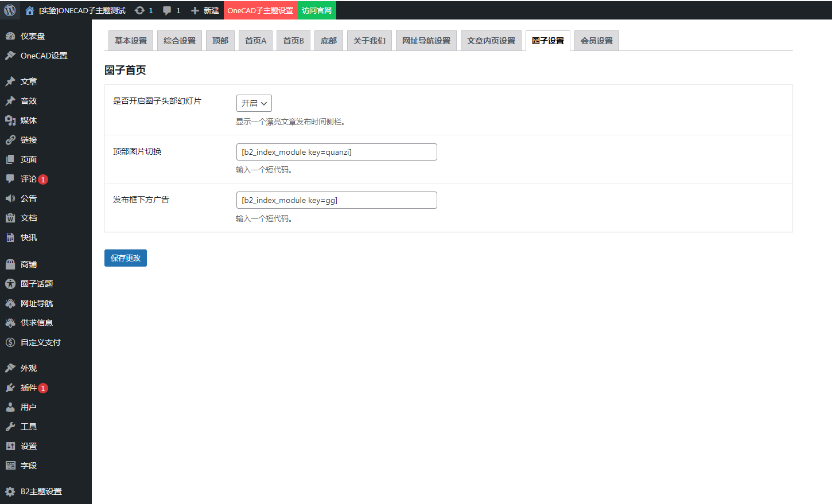Click the comments bubble icon in admin bar
The width and height of the screenshot is (832, 504).
click(x=167, y=10)
